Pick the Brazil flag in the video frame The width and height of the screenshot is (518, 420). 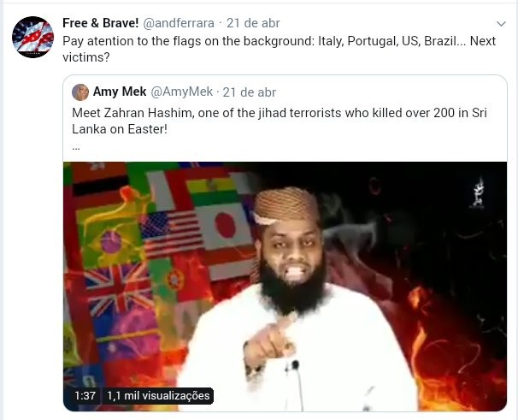pyautogui.click(x=111, y=242)
